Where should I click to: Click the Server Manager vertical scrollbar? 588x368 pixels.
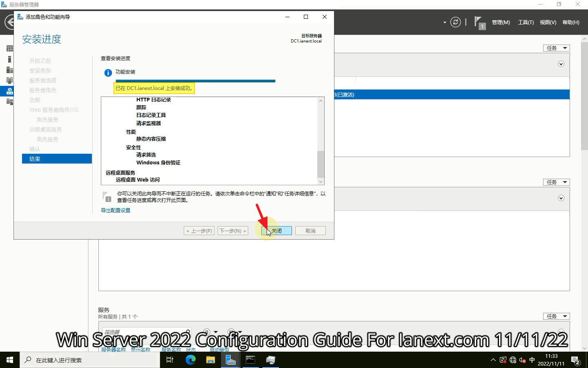point(584,95)
